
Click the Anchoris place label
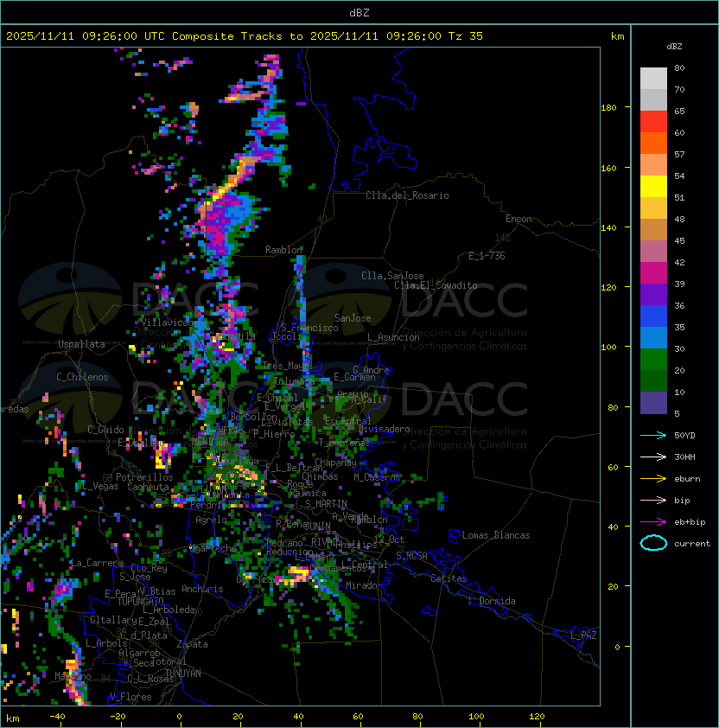[x=202, y=589]
